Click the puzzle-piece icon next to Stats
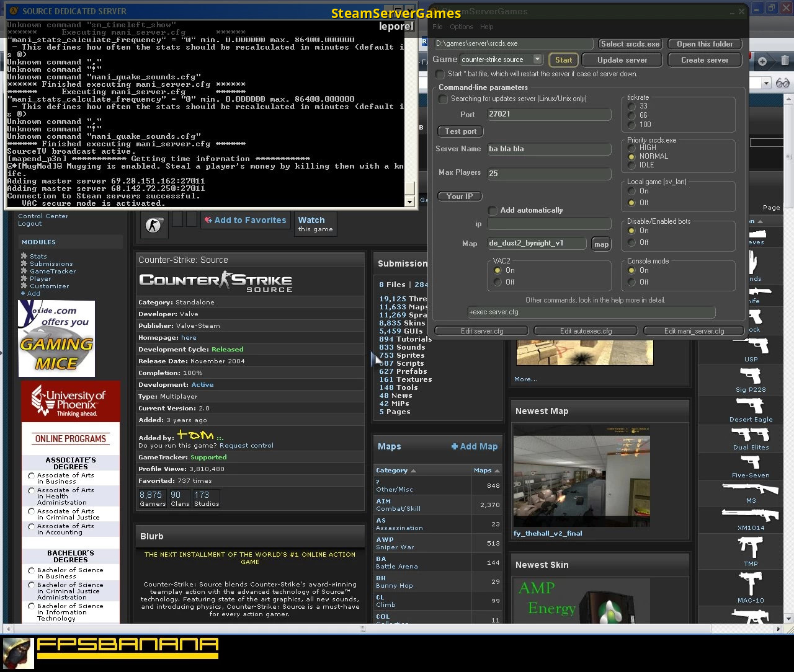Screen dimensions: 794x672 click(24, 256)
